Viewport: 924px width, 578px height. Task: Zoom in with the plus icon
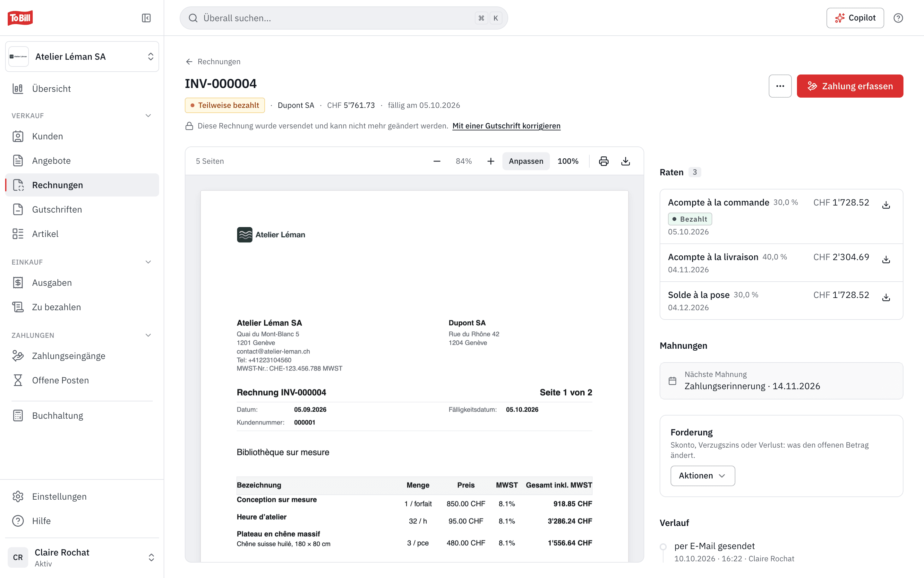click(x=491, y=161)
